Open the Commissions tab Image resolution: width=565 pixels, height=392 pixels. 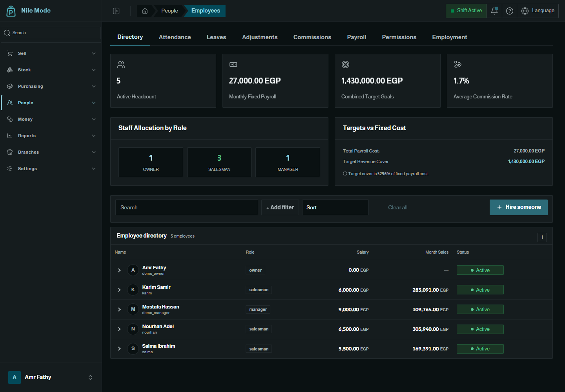pos(312,37)
